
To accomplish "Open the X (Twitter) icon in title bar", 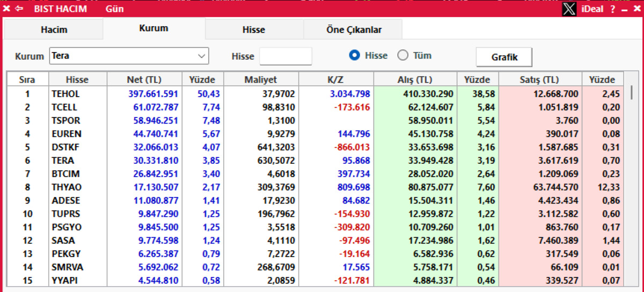I will click(x=569, y=9).
